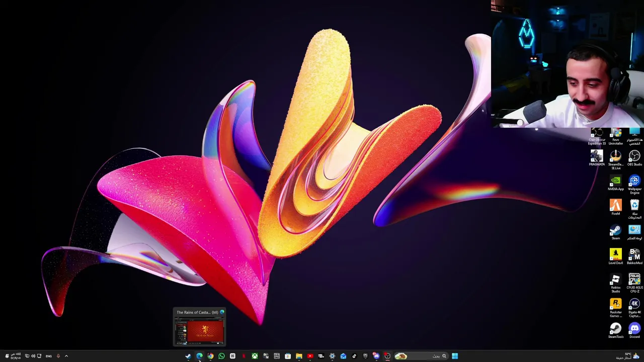
Task: Open the TikTok taskbar icon
Action: click(x=354, y=356)
